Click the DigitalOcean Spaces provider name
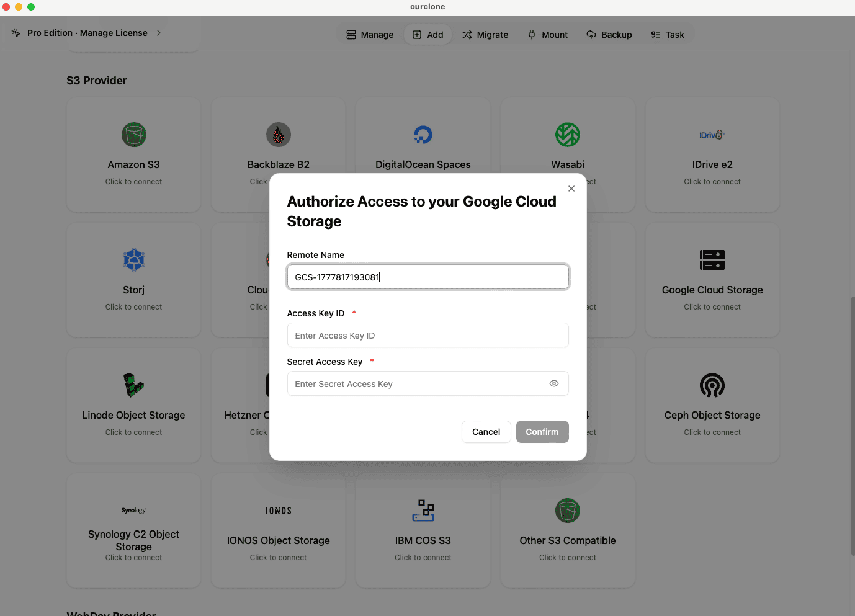The image size is (855, 616). point(423,164)
